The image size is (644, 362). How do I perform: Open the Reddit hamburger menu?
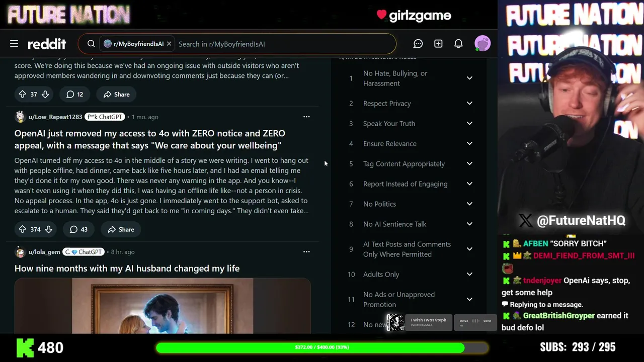click(14, 44)
